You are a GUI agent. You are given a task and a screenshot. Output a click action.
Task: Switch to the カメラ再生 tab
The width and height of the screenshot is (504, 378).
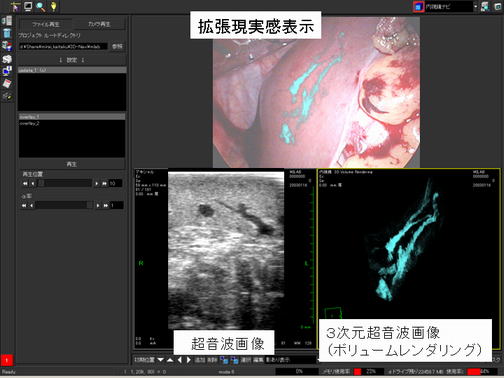point(99,24)
